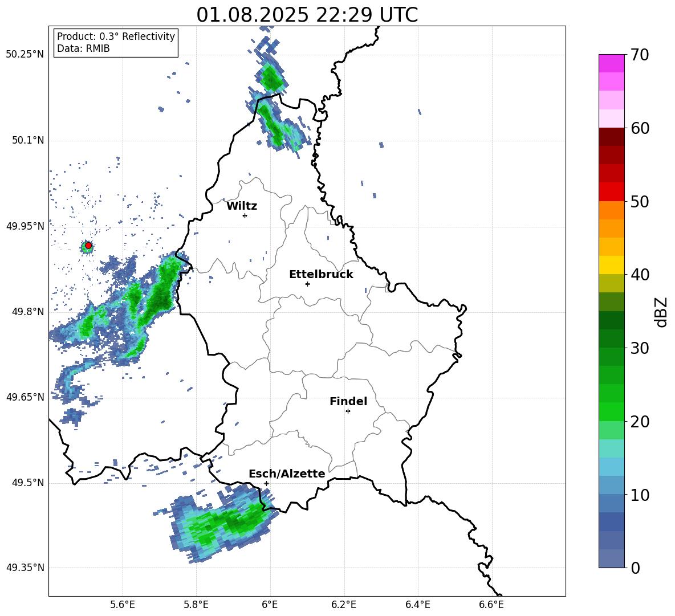Click the Esch/Alzette station cross marker
The height and width of the screenshot is (616, 675).
(266, 483)
